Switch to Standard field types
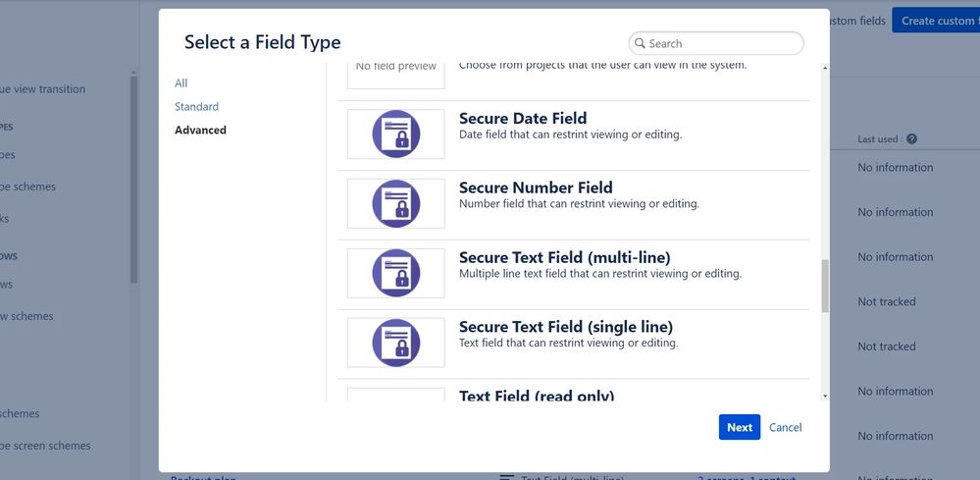 (x=196, y=107)
